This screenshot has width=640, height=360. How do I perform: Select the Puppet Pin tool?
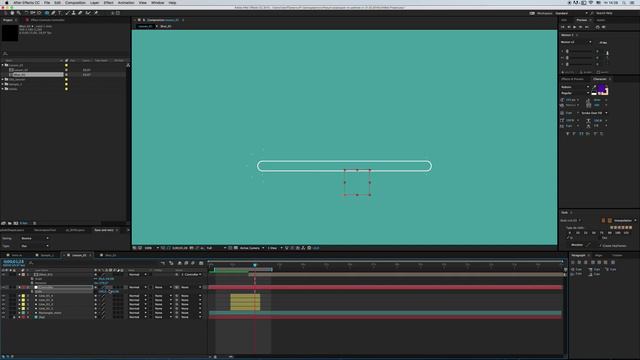[x=96, y=13]
